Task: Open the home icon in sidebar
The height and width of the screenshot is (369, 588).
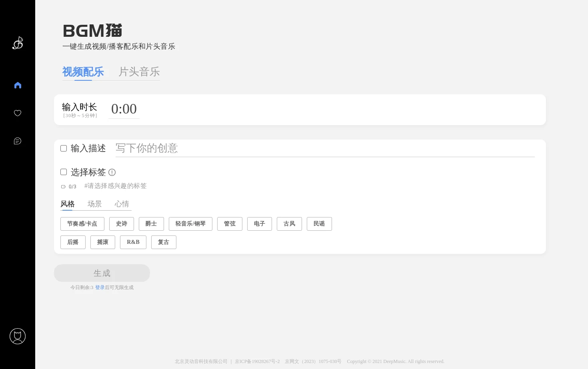Action: coord(18,85)
